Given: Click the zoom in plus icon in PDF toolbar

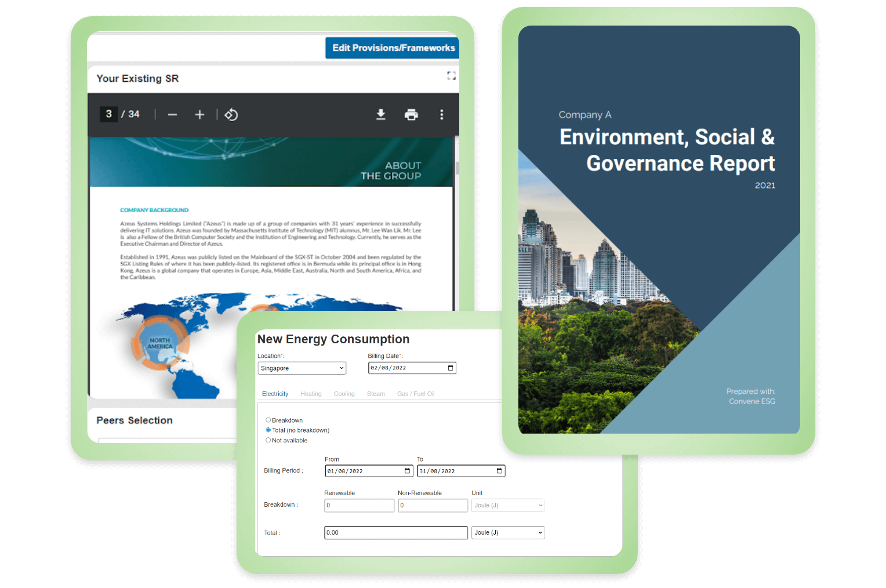Looking at the screenshot, I should [199, 115].
